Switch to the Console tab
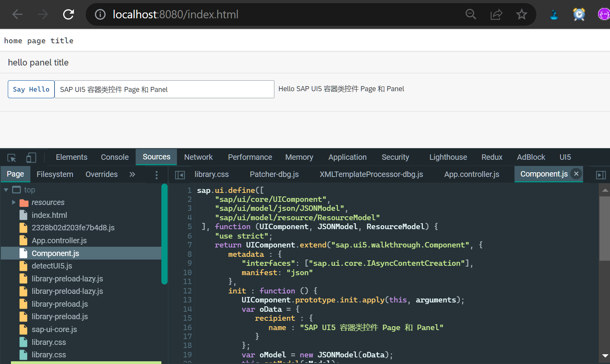The height and width of the screenshot is (364, 610). coord(115,157)
